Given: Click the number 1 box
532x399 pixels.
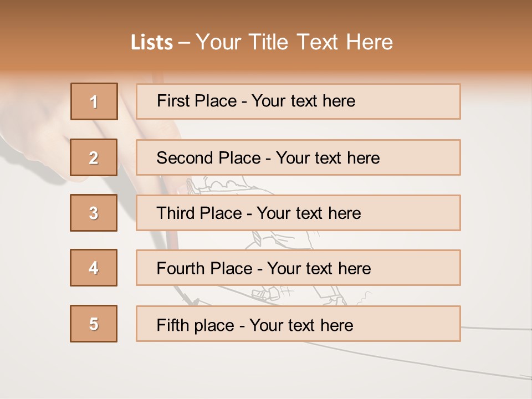Looking at the screenshot, I should 94,101.
